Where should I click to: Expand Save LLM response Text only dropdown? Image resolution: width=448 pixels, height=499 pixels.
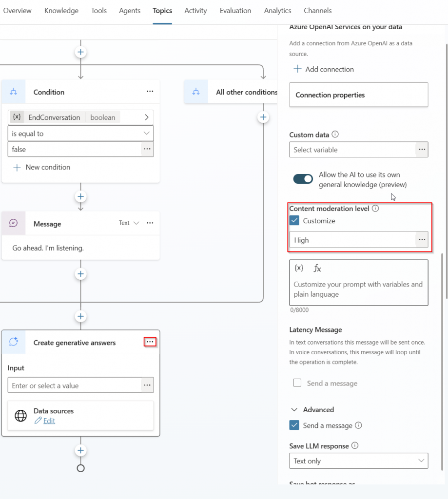point(358,461)
